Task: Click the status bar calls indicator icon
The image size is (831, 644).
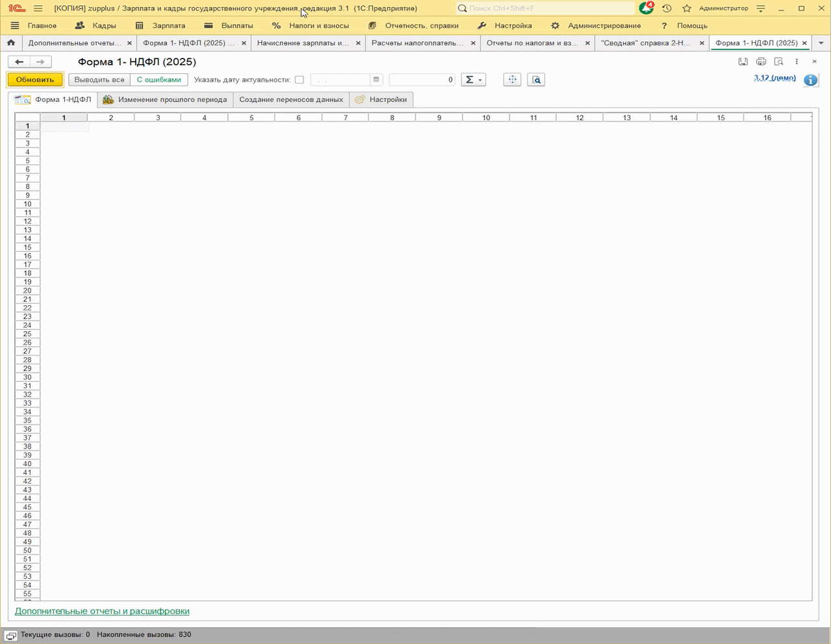Action: (x=10, y=636)
